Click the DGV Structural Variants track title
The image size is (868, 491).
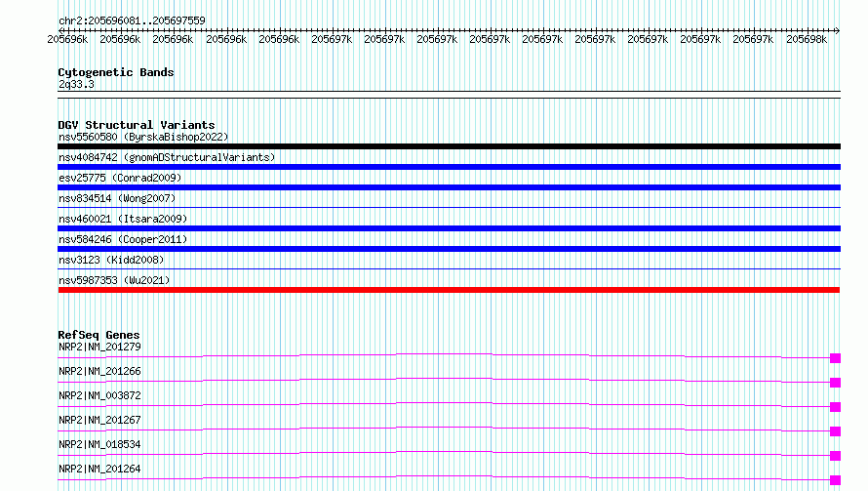pyautogui.click(x=137, y=125)
